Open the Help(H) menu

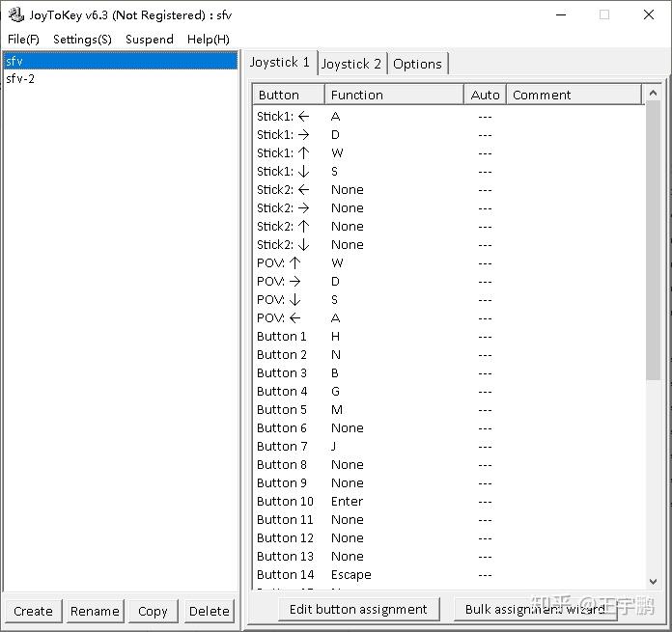[209, 40]
